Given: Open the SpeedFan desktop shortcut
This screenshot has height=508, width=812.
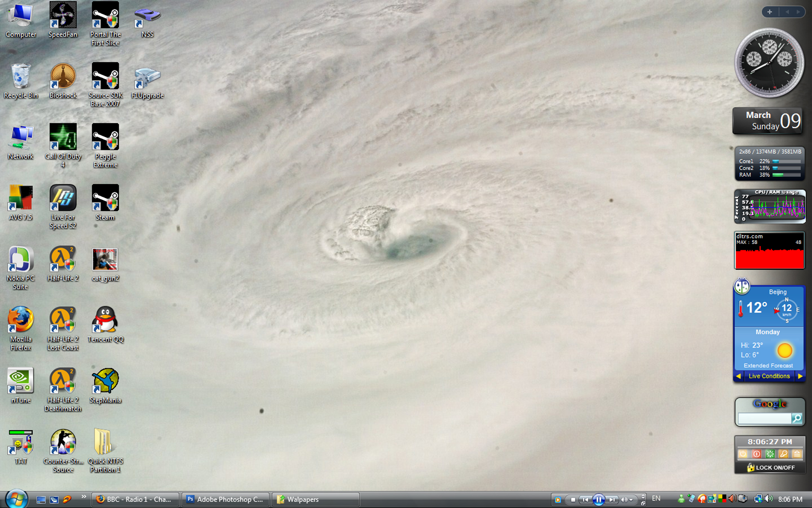Looking at the screenshot, I should 63,16.
